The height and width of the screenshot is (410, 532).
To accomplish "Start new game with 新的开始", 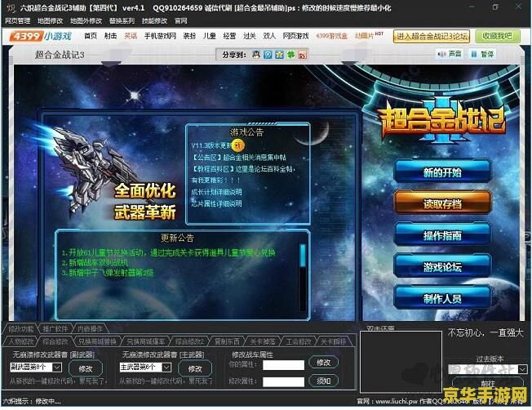I will pyautogui.click(x=442, y=172).
